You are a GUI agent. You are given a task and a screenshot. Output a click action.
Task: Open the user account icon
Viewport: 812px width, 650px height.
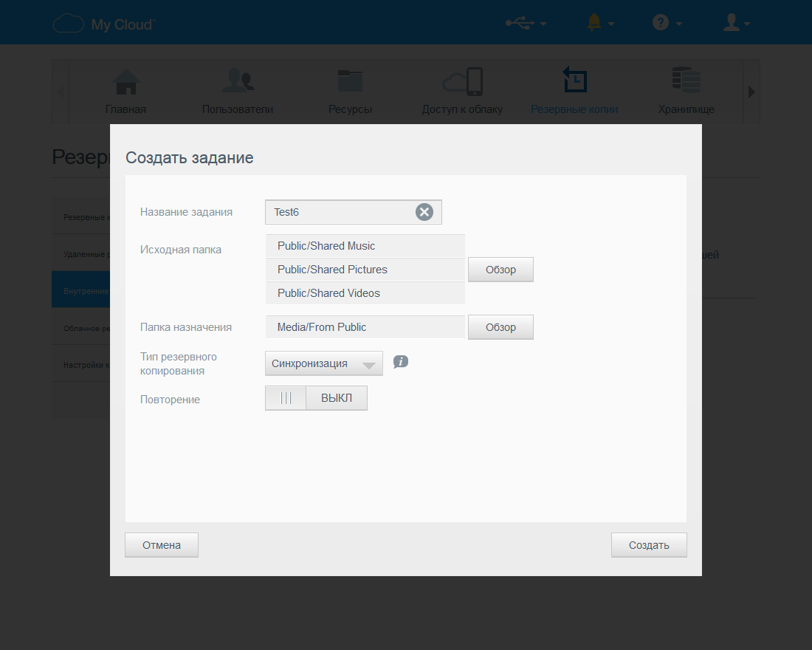point(732,22)
